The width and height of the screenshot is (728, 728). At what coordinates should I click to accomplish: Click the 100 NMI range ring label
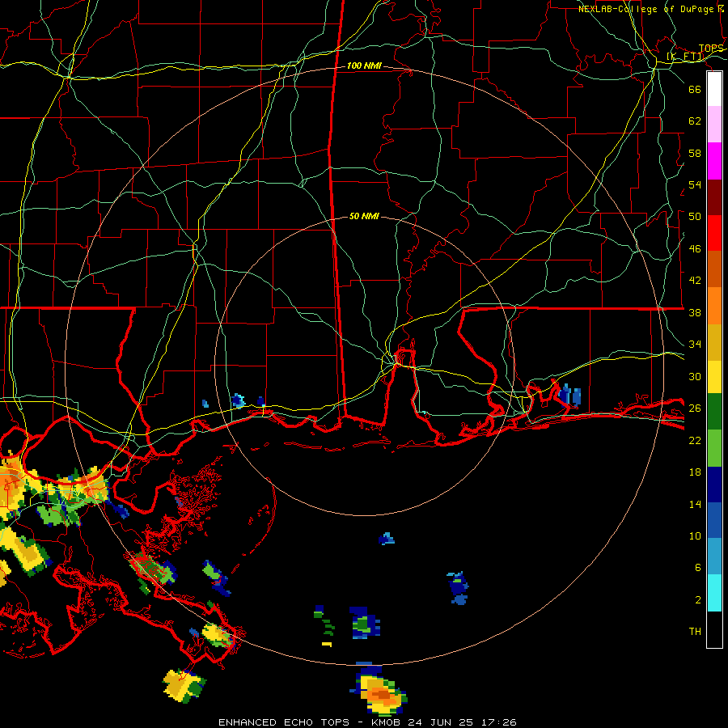click(364, 66)
